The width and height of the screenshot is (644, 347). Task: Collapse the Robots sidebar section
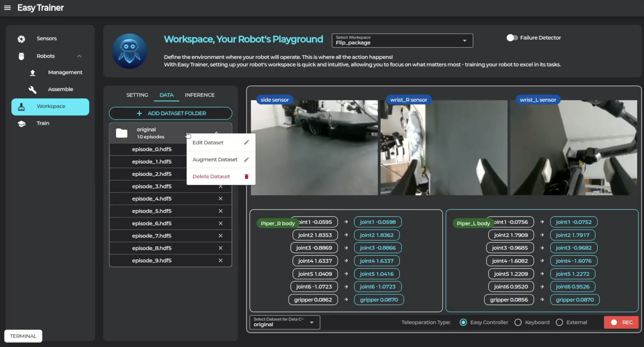coord(79,56)
